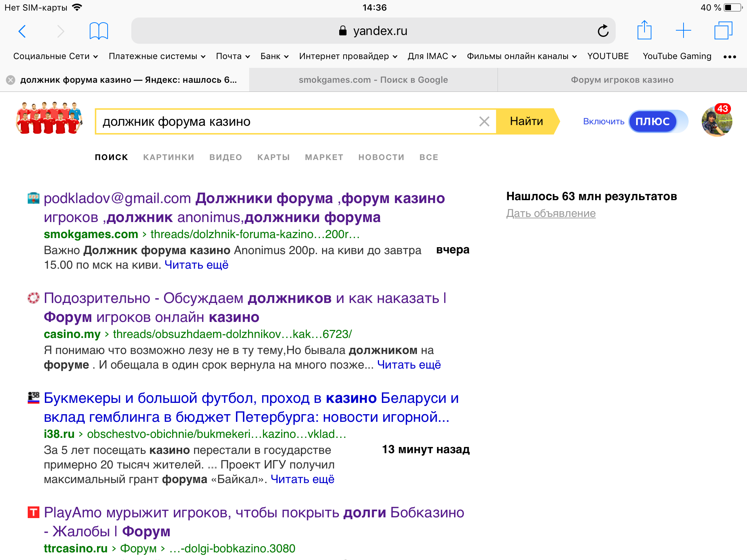Click Дать объявление link
Viewport: 747px width, 560px height.
point(551,213)
